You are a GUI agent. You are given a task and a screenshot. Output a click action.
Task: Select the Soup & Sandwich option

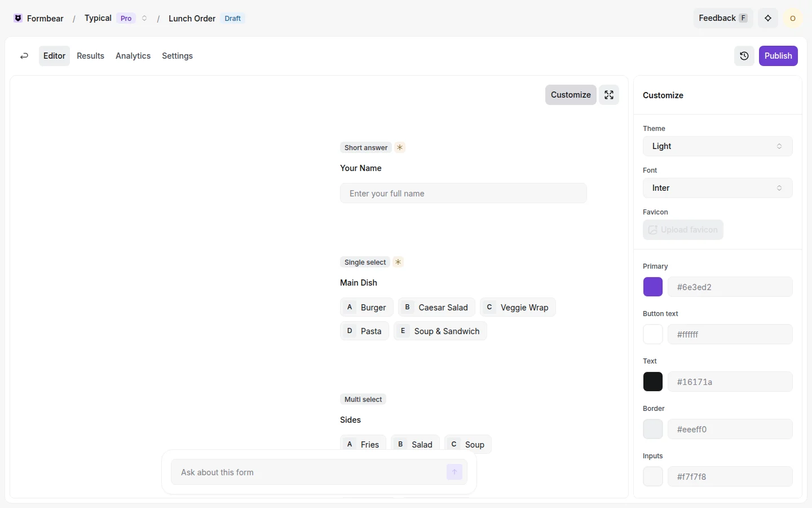click(440, 331)
